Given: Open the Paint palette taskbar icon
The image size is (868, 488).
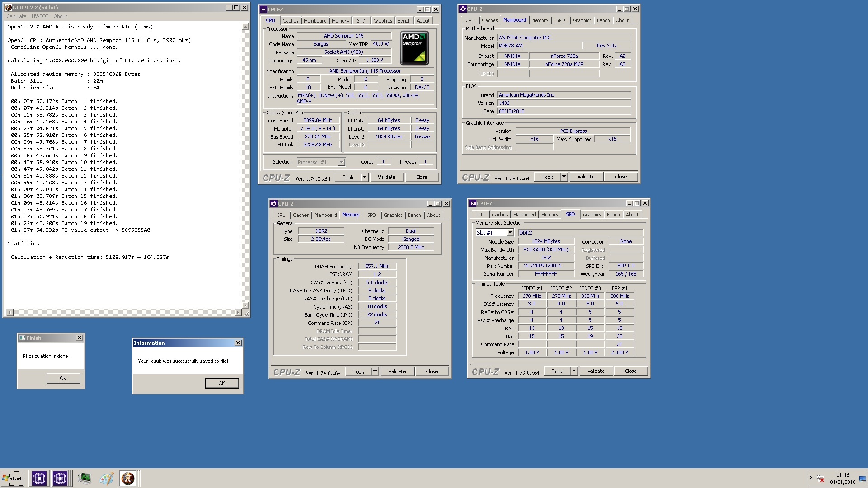Looking at the screenshot, I should [107, 478].
